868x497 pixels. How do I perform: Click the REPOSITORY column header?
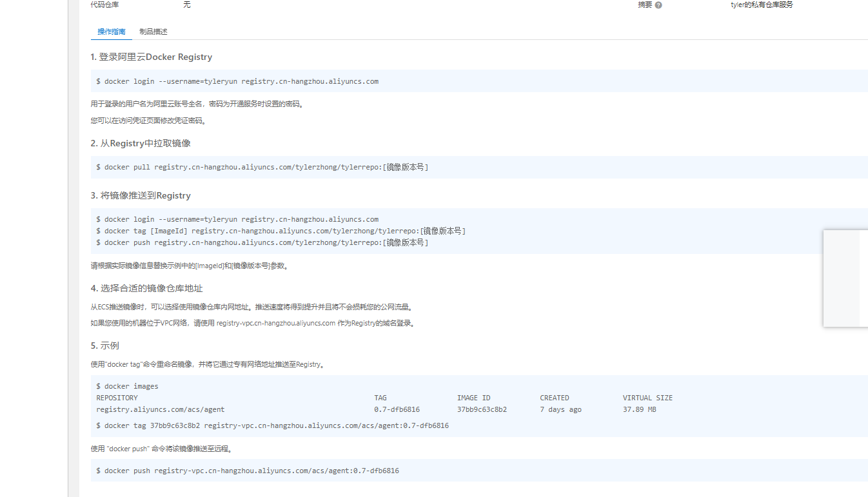[x=117, y=398]
